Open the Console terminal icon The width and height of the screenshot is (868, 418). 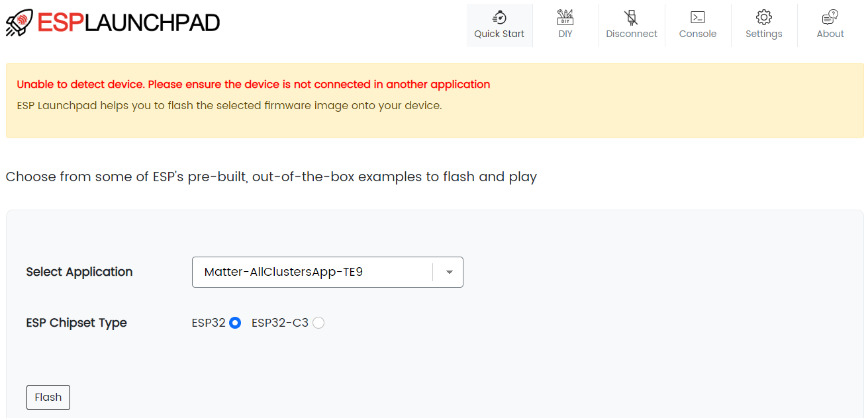click(697, 17)
